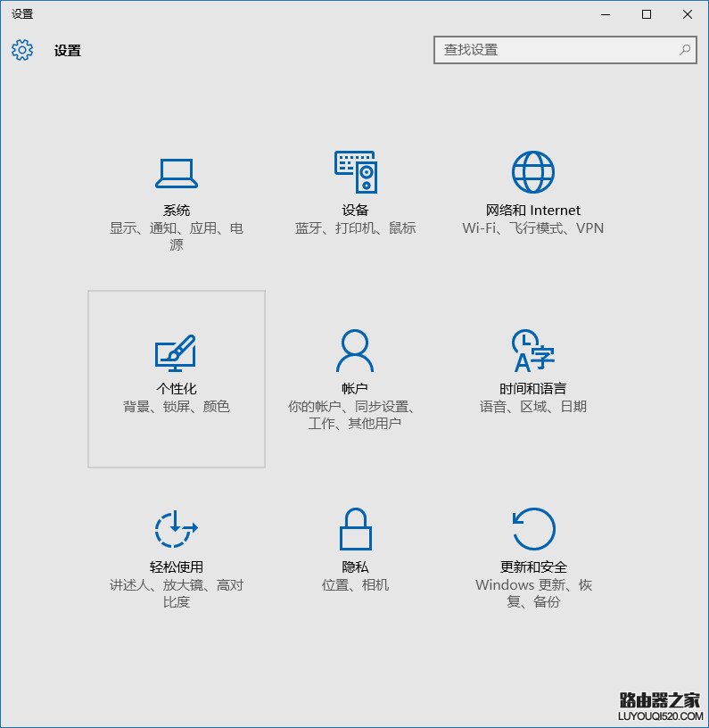Click the 系统 title text
Image resolution: width=709 pixels, height=728 pixels.
click(177, 211)
